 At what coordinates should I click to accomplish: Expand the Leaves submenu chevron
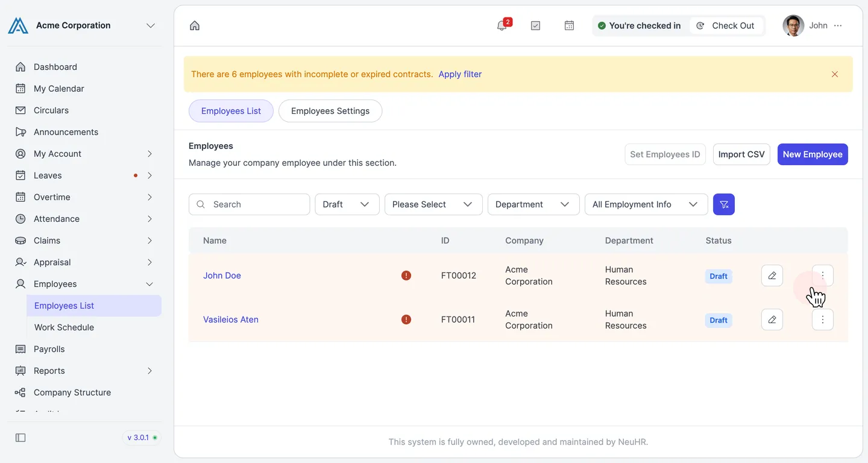149,175
